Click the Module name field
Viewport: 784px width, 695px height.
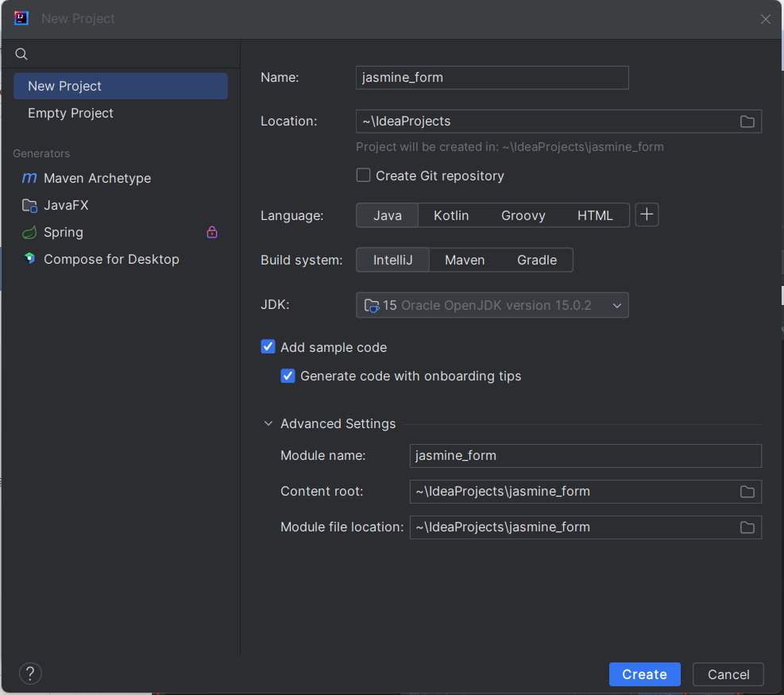click(x=585, y=455)
